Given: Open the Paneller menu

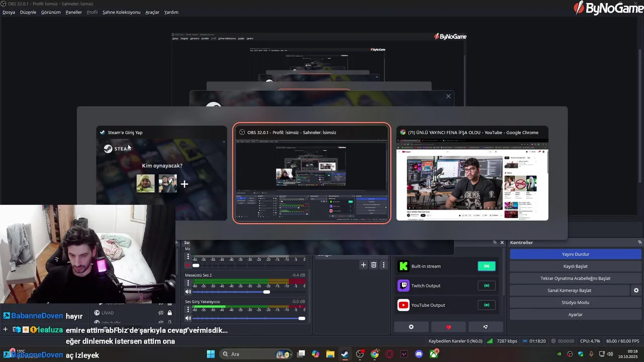Looking at the screenshot, I should [x=73, y=12].
